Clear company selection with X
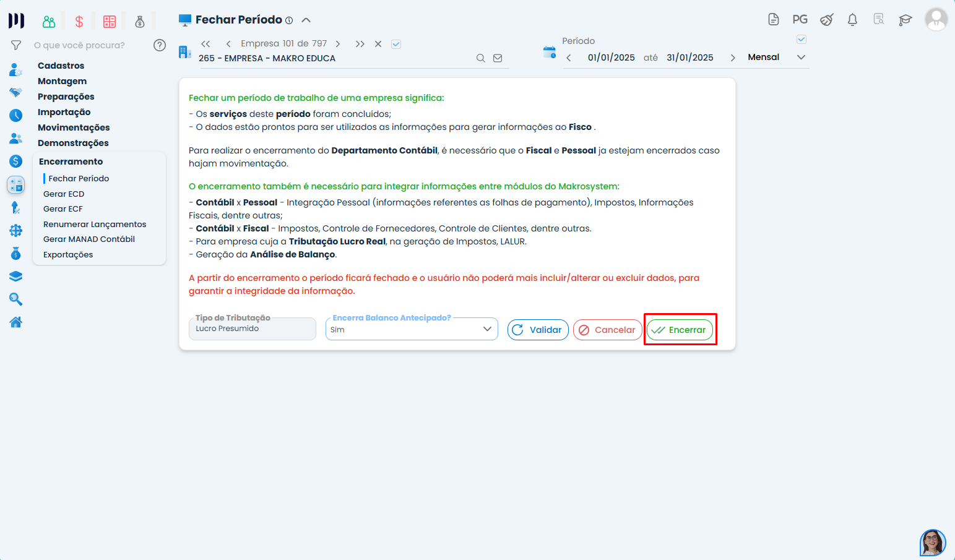The width and height of the screenshot is (955, 560). tap(378, 44)
